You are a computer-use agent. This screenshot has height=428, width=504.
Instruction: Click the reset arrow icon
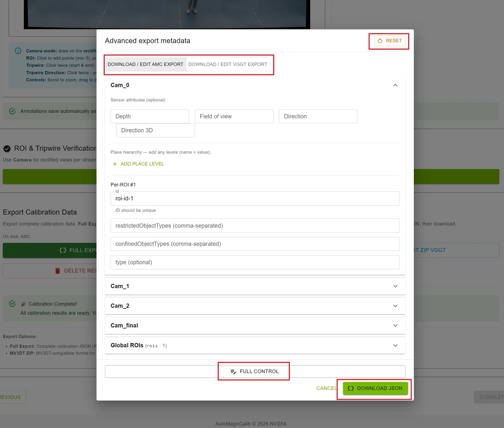click(380, 41)
